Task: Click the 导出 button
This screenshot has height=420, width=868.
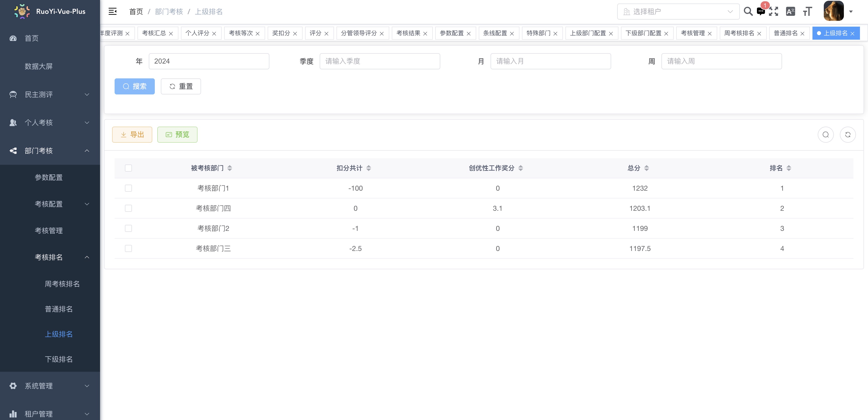Action: (x=132, y=135)
